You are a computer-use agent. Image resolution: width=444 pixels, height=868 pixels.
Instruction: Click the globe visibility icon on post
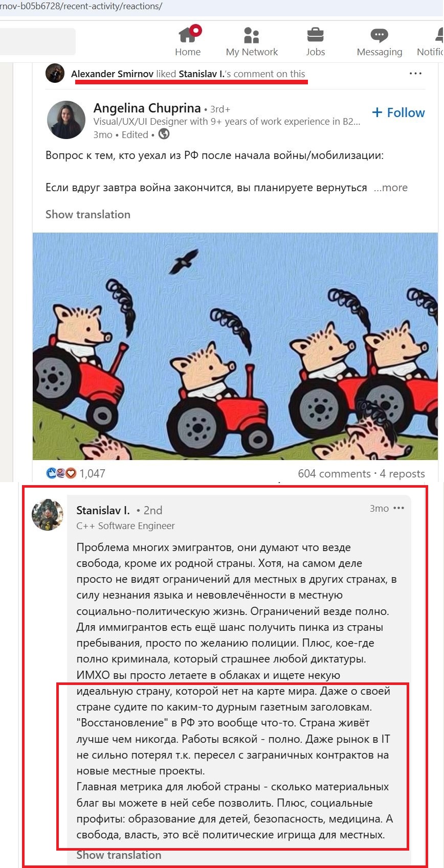coord(164,134)
